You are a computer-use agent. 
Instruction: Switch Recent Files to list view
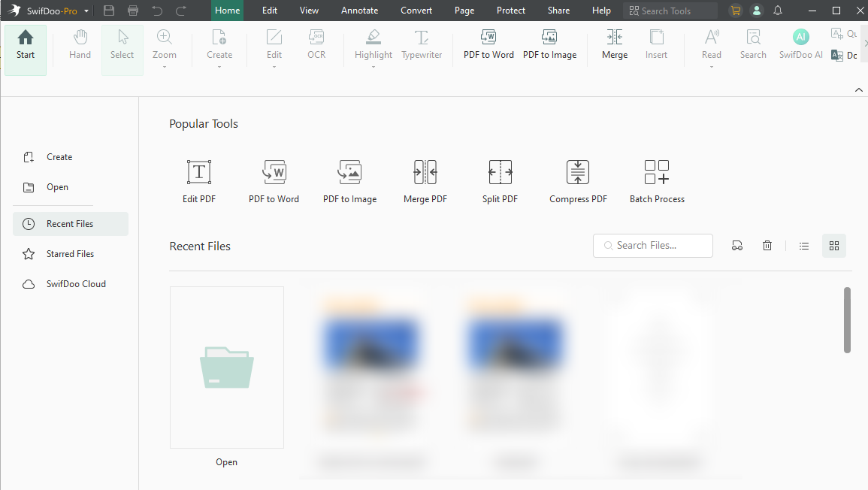[803, 245]
